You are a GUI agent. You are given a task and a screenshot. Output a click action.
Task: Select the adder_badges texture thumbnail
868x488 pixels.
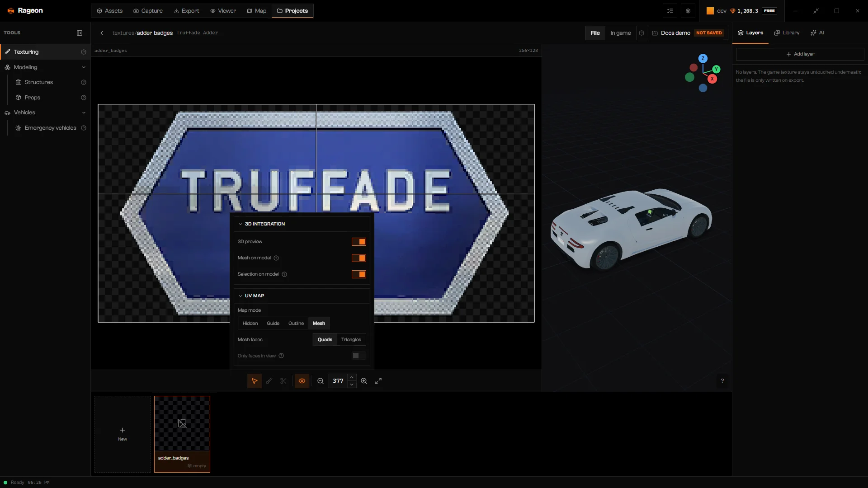(x=182, y=434)
